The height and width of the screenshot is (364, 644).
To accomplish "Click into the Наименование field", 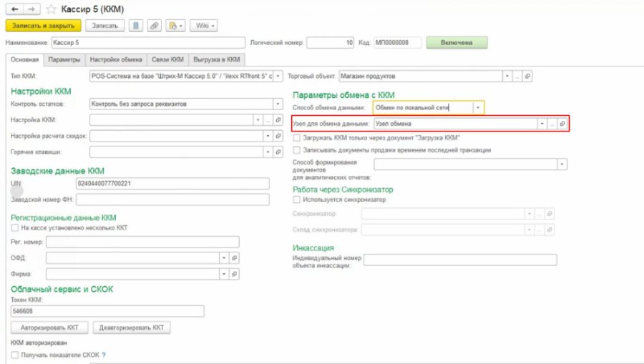I will pos(148,43).
